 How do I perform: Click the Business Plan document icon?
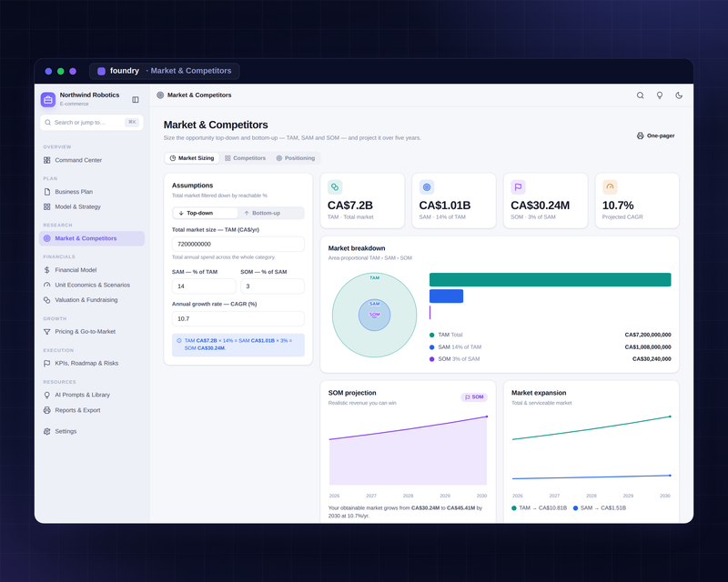point(47,192)
